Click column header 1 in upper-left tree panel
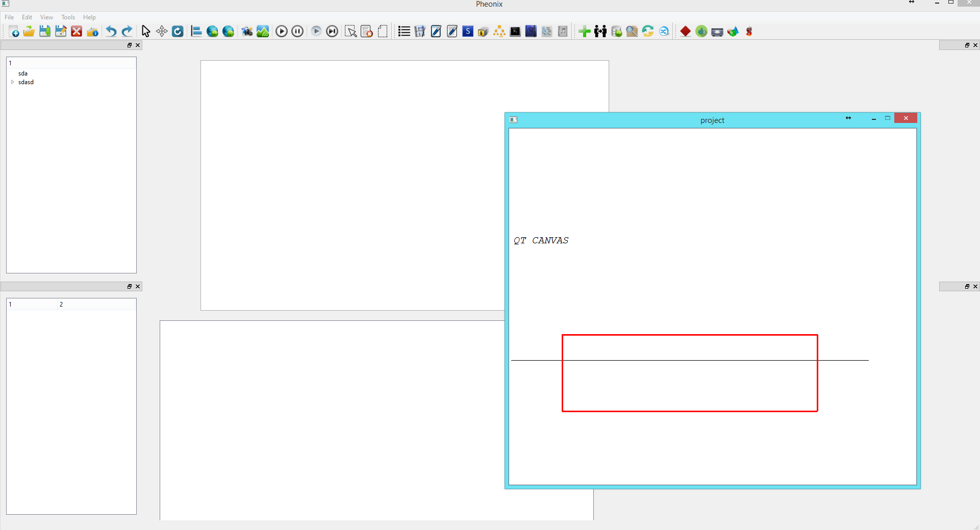980x530 pixels. pos(71,63)
